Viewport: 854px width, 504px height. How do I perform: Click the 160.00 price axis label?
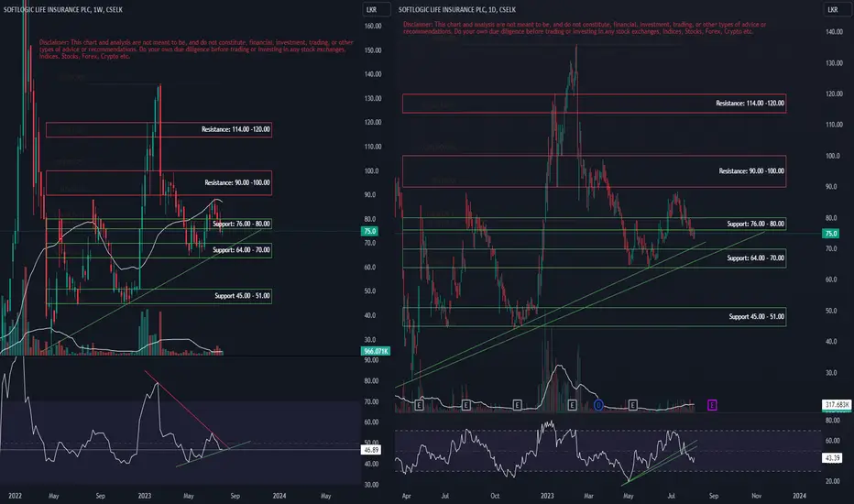(373, 27)
